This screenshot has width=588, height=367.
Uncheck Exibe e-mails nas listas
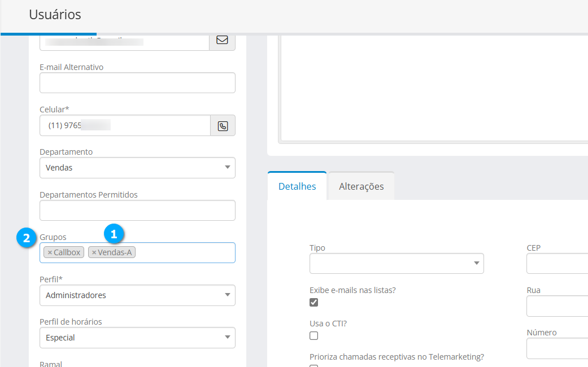coord(314,302)
